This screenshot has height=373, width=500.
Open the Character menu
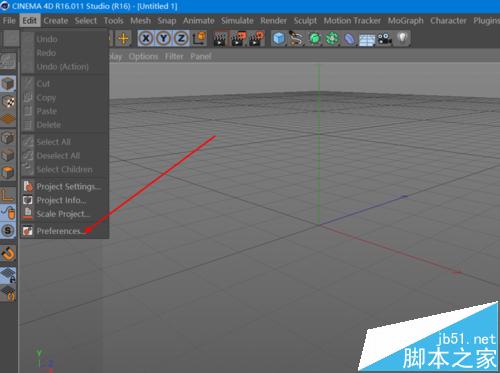pyautogui.click(x=448, y=21)
